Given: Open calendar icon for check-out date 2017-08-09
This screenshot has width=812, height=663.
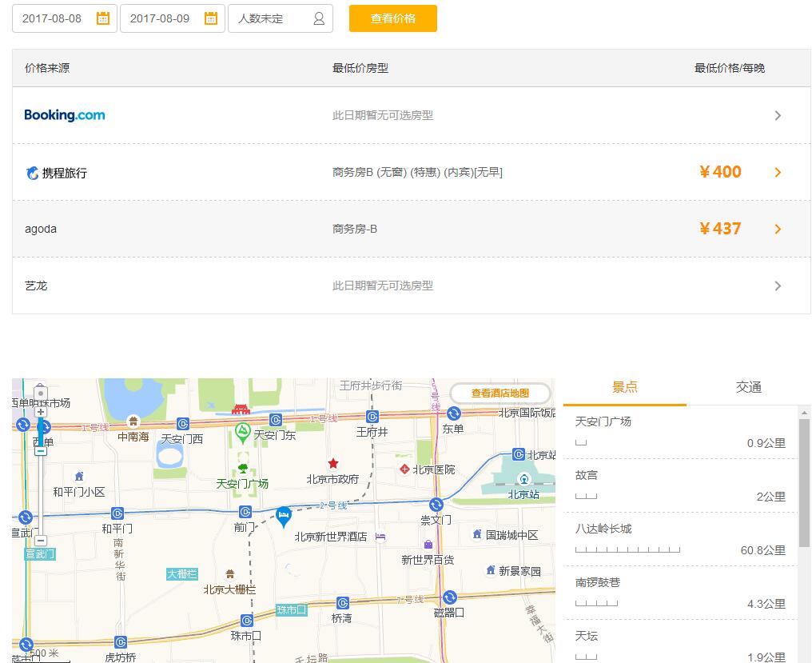Looking at the screenshot, I should pyautogui.click(x=211, y=18).
